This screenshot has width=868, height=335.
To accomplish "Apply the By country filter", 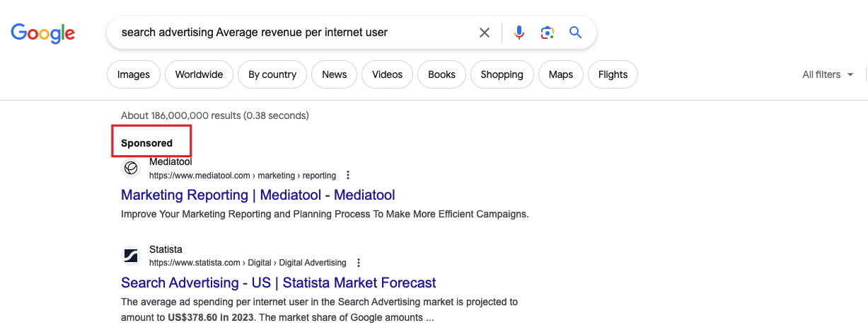I will click(x=272, y=74).
